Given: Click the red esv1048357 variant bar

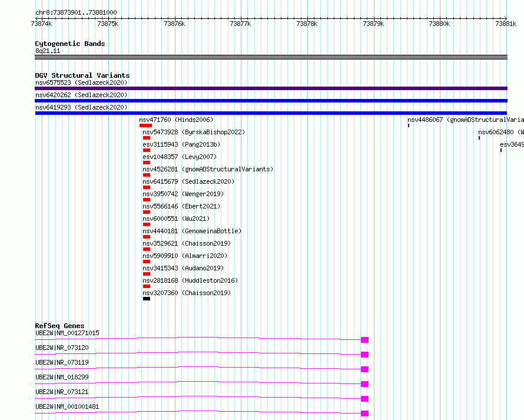Looking at the screenshot, I should (147, 163).
